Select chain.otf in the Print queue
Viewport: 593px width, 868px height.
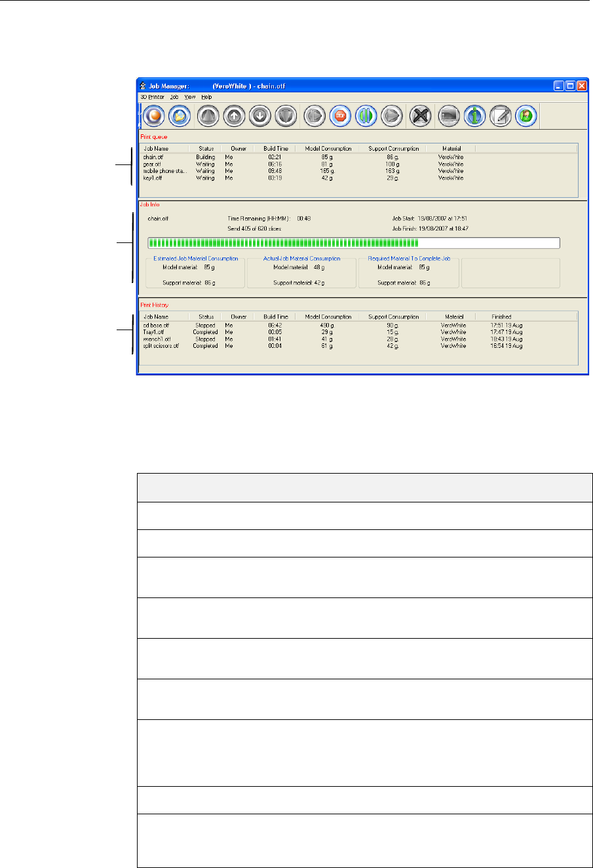click(153, 157)
